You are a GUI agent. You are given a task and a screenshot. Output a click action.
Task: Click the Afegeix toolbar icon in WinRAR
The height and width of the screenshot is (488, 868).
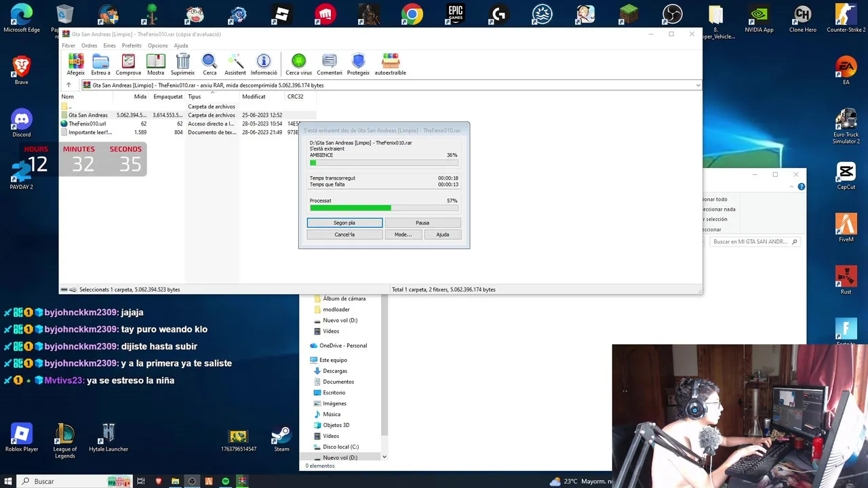(x=76, y=64)
